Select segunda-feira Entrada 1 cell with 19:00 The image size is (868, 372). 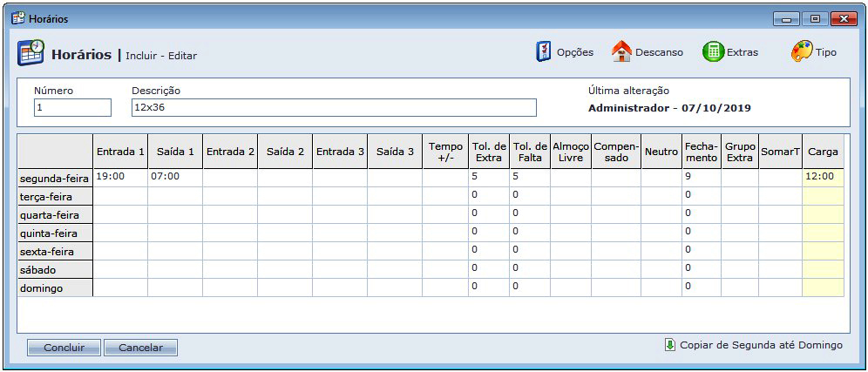[120, 177]
